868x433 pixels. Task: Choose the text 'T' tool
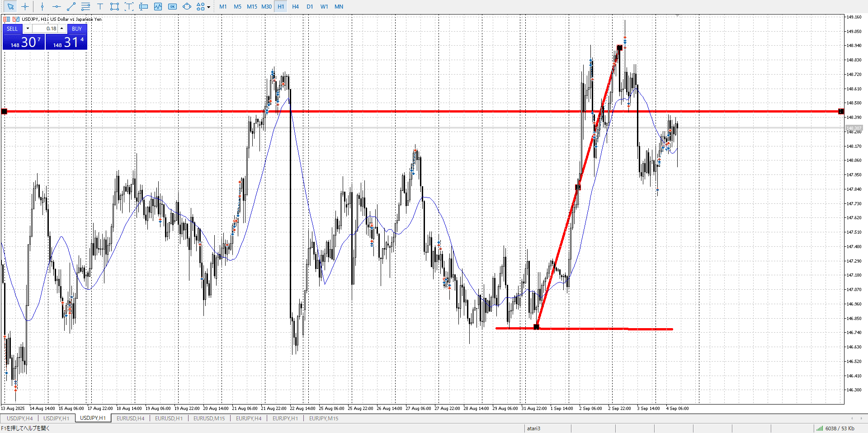pos(100,6)
